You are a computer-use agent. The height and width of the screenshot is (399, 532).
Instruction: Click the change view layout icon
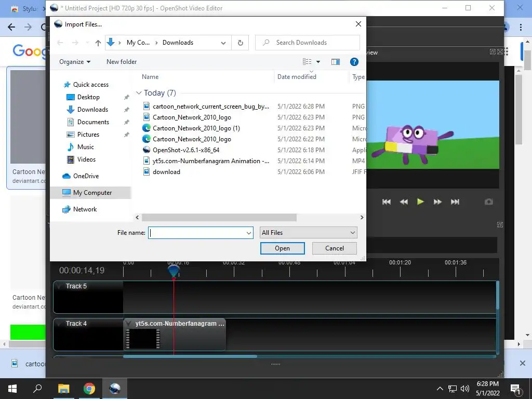307,62
